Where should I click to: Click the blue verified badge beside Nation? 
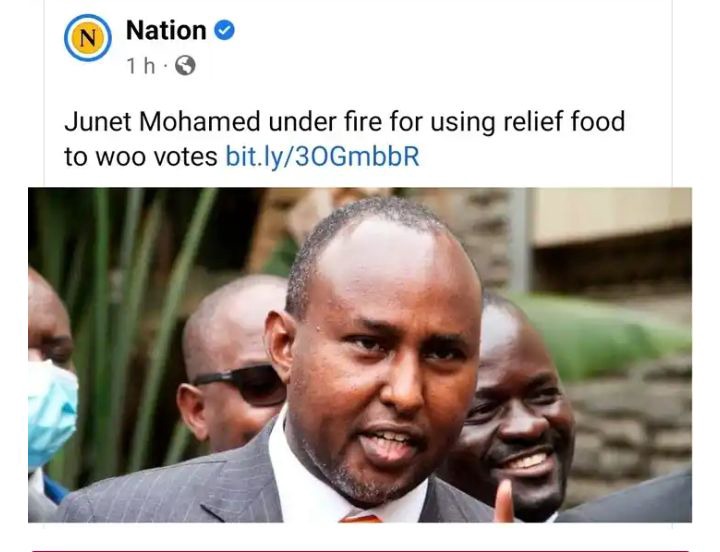(225, 30)
